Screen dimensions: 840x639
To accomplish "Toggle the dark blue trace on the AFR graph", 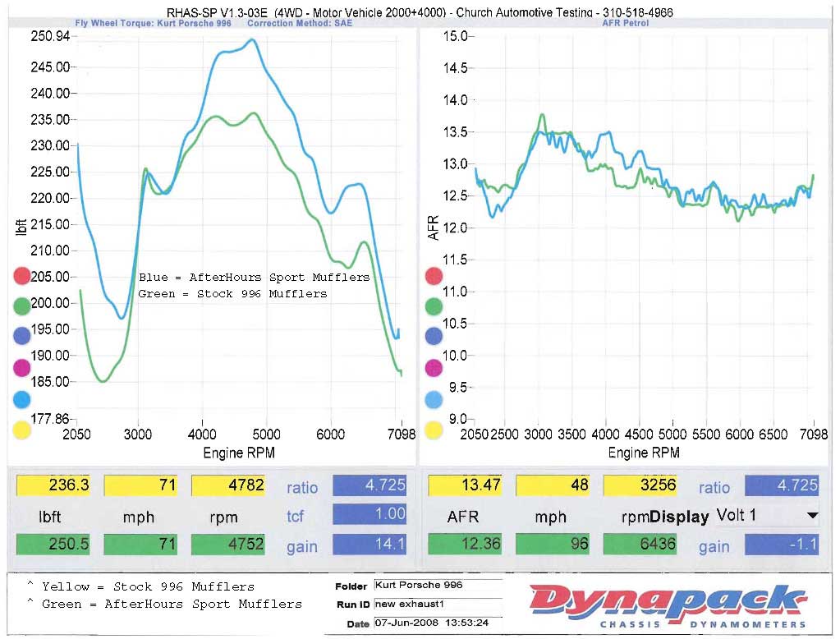I will [434, 337].
